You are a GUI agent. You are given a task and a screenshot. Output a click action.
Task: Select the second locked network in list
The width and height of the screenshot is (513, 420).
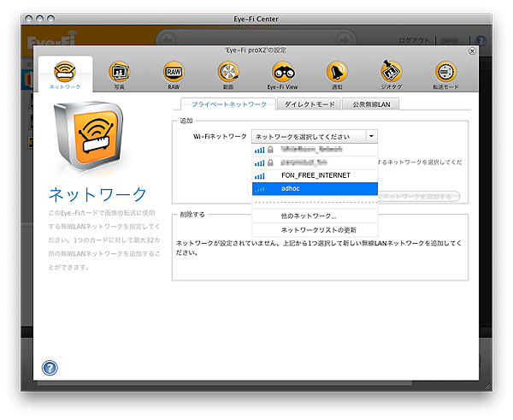pos(315,163)
